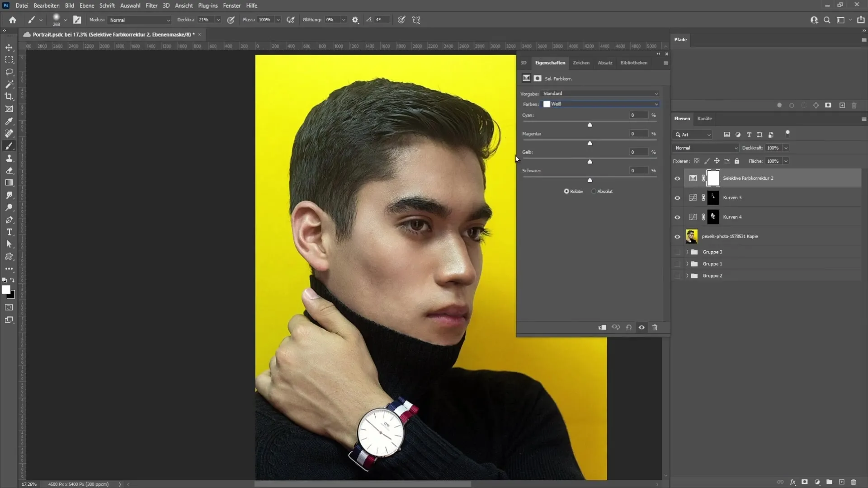Select the Dodge tool
This screenshot has height=488, width=868.
point(9,208)
